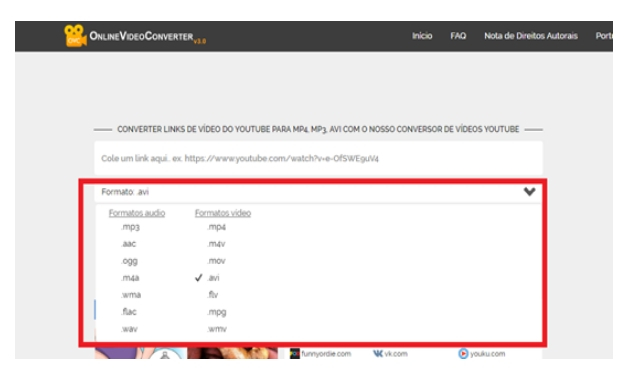The height and width of the screenshot is (380, 628).
Task: Choose .wma audio format option
Action: [131, 295]
